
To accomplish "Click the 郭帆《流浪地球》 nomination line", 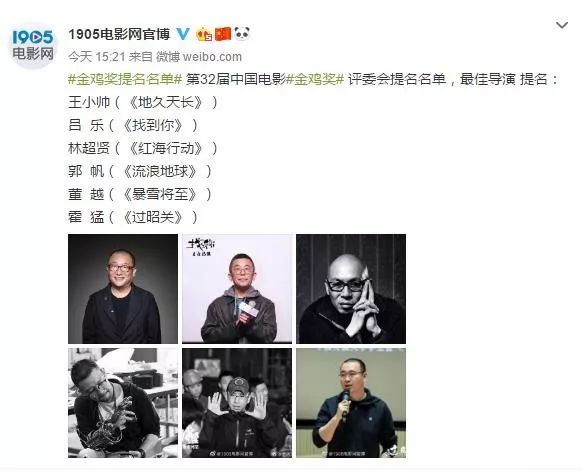I will [140, 171].
